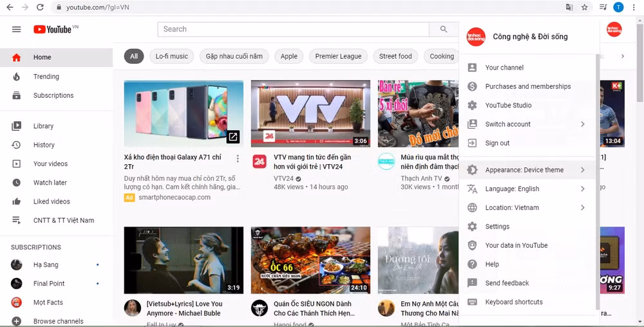Click the Google Translate icon in address bar

coord(569,7)
